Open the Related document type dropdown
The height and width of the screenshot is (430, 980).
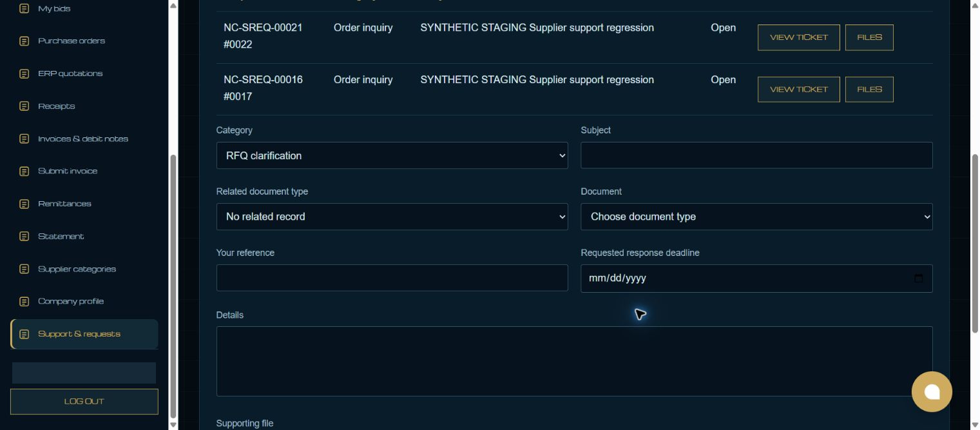[392, 217]
